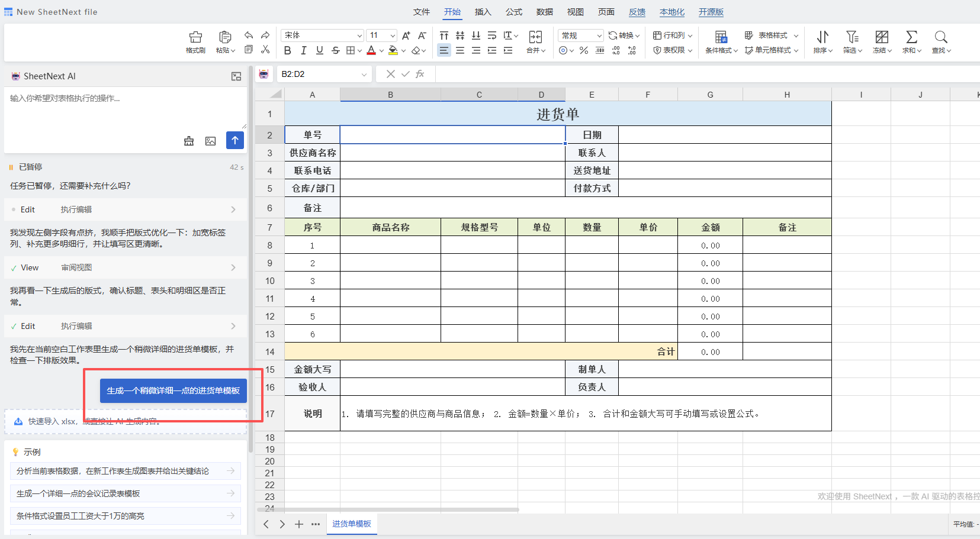Toggle strikethrough formatting
The height and width of the screenshot is (539, 980).
[x=336, y=50]
